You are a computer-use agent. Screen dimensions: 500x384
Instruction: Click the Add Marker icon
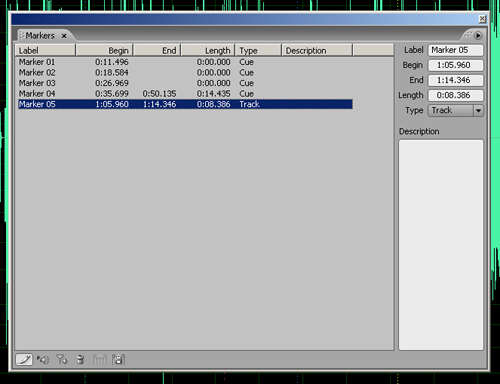(62, 360)
